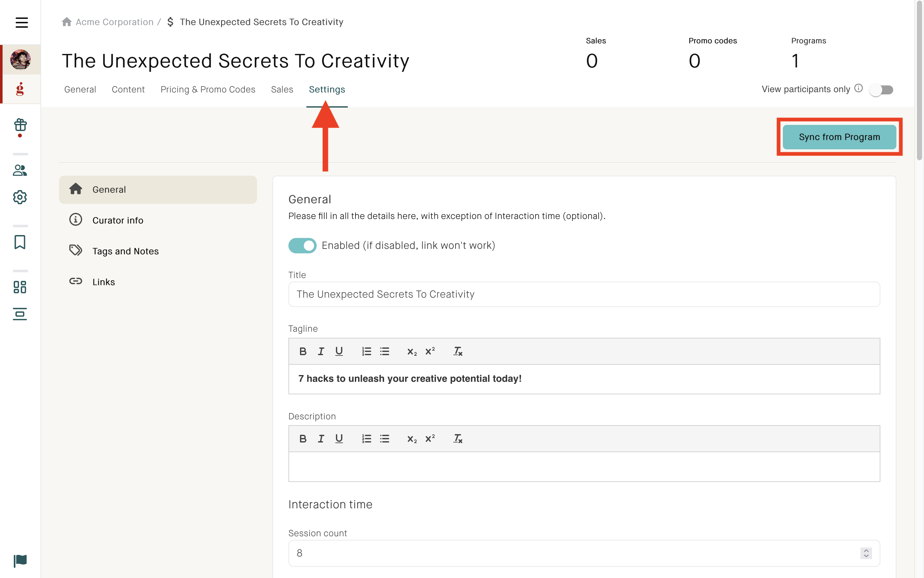Apply superscript in Tagline toolbar

(x=430, y=351)
